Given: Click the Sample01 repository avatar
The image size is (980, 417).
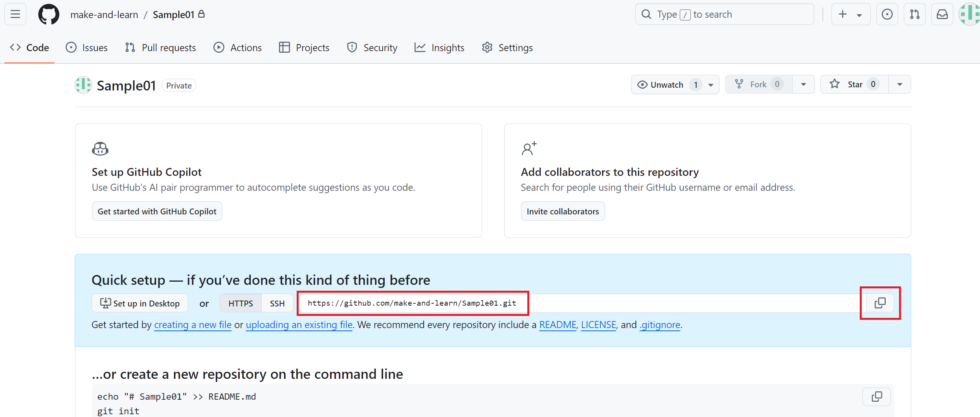Looking at the screenshot, I should 83,85.
